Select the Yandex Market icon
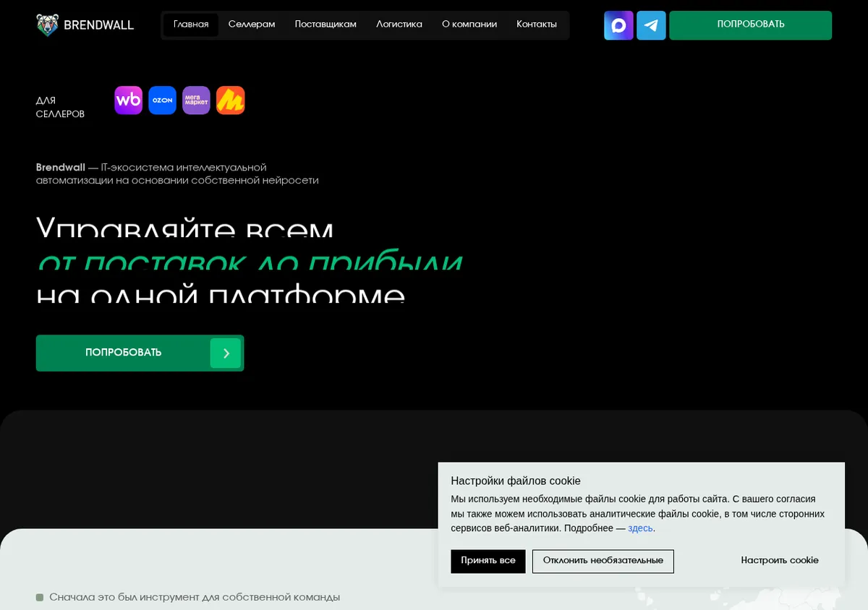 pos(231,100)
